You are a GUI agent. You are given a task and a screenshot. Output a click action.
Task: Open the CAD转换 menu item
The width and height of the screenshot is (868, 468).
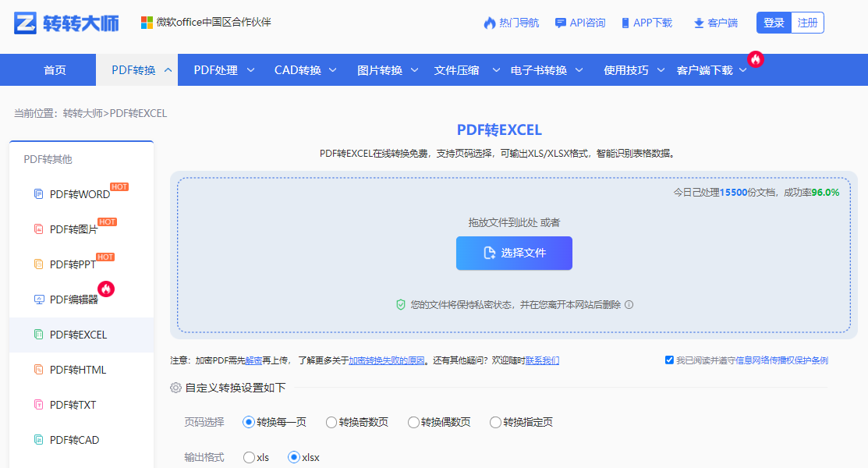[x=298, y=70]
